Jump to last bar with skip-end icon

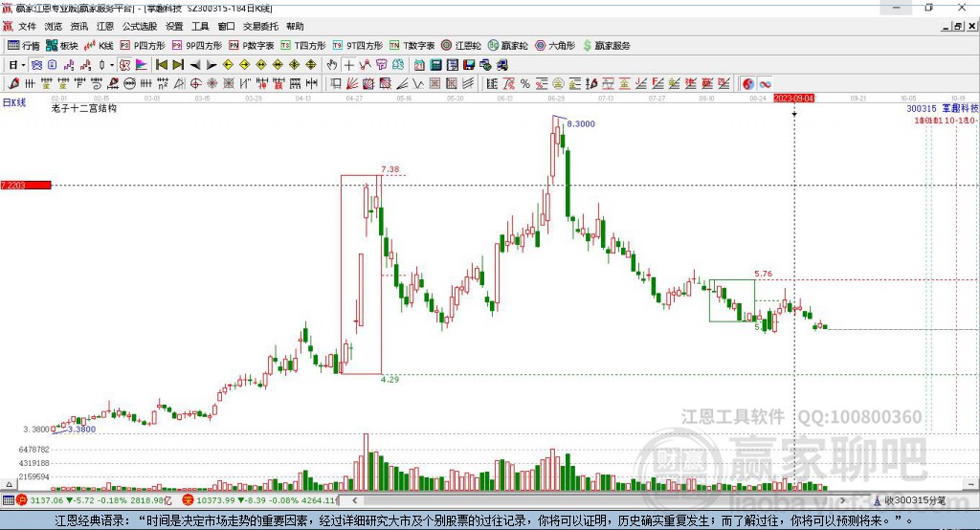pos(178,65)
